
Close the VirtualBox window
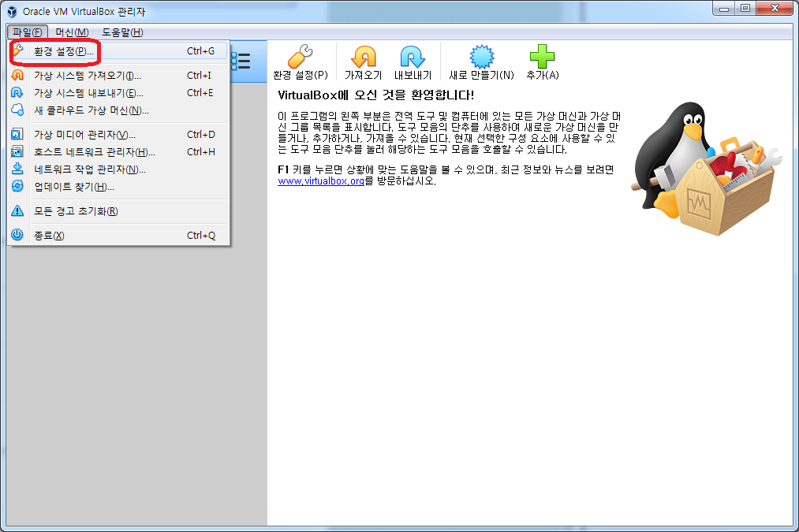[x=775, y=8]
